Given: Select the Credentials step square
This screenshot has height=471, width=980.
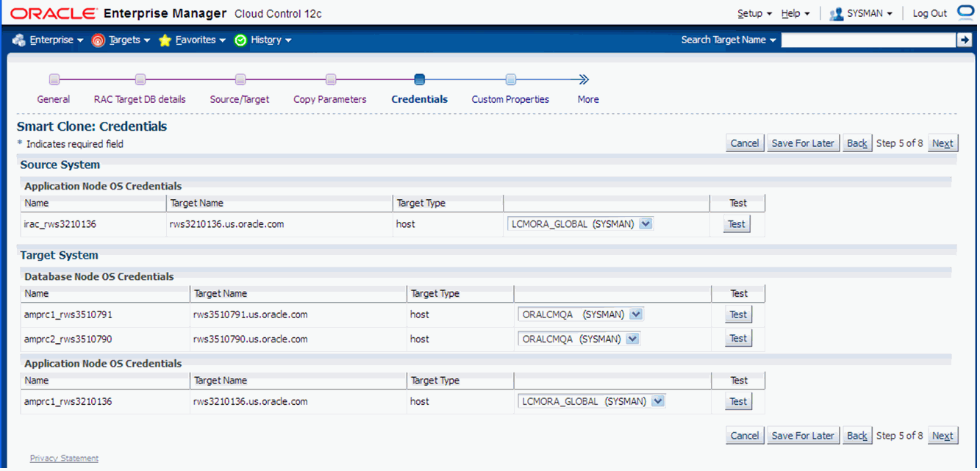Looking at the screenshot, I should (x=420, y=79).
